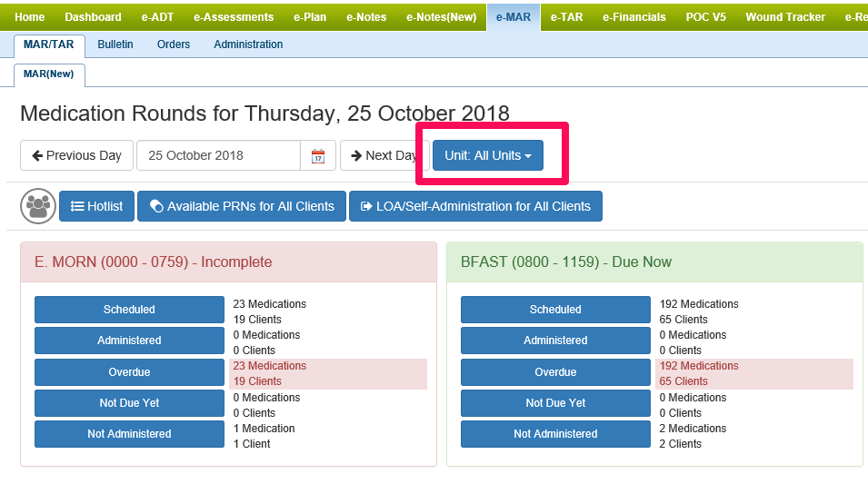
Task: Click the date field showing 25 October 2018
Action: 218,155
